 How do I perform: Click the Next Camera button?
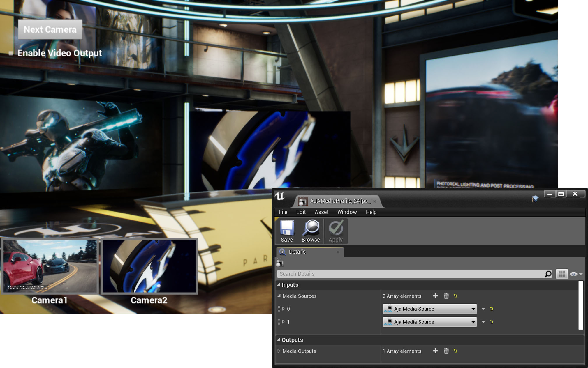point(50,29)
